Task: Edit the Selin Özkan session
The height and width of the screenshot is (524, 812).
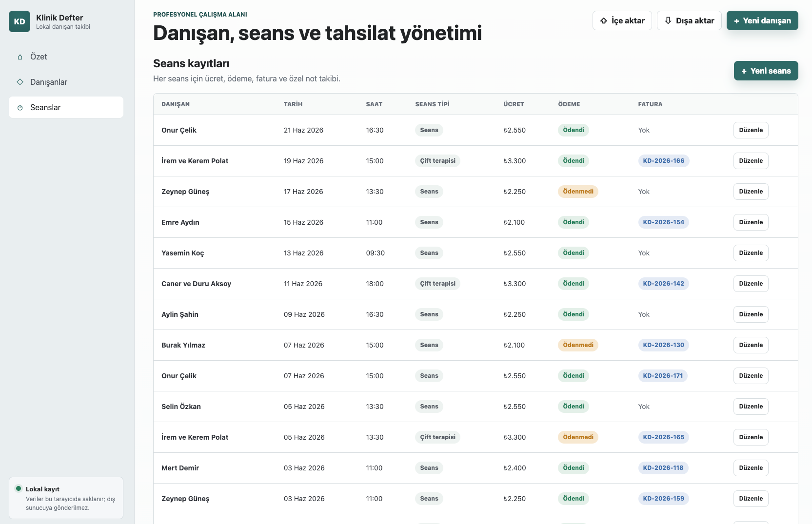Action: point(751,407)
